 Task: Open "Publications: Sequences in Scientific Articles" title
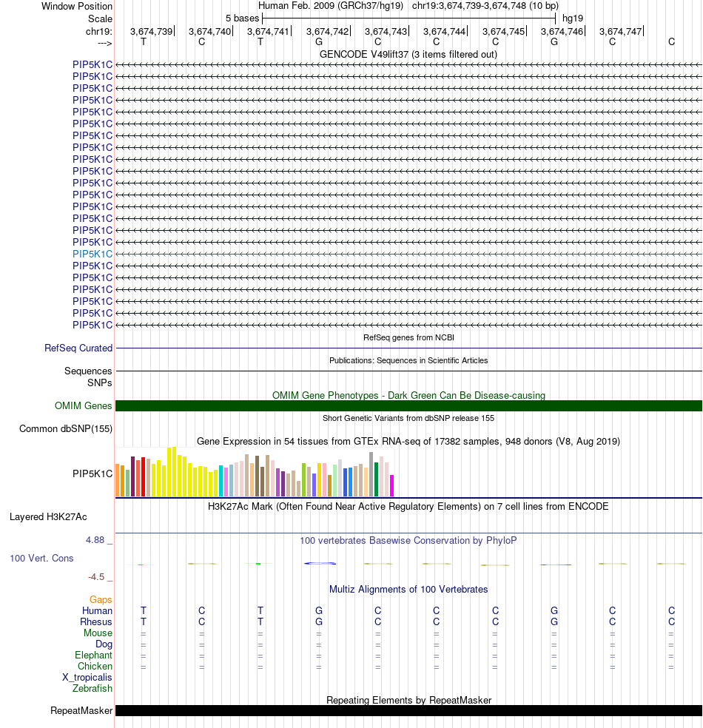[408, 360]
